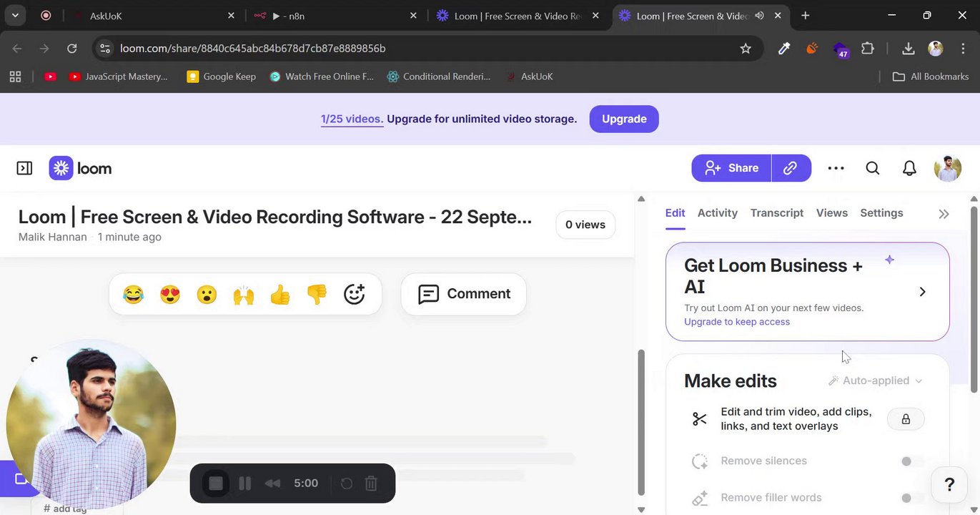
Task: Toggle the Remove silences switch
Action: (x=911, y=461)
